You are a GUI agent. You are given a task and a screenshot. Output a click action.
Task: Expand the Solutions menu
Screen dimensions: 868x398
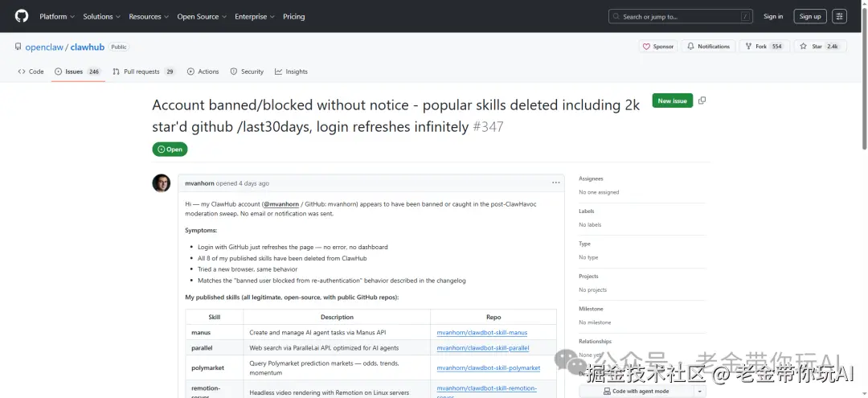pyautogui.click(x=102, y=17)
